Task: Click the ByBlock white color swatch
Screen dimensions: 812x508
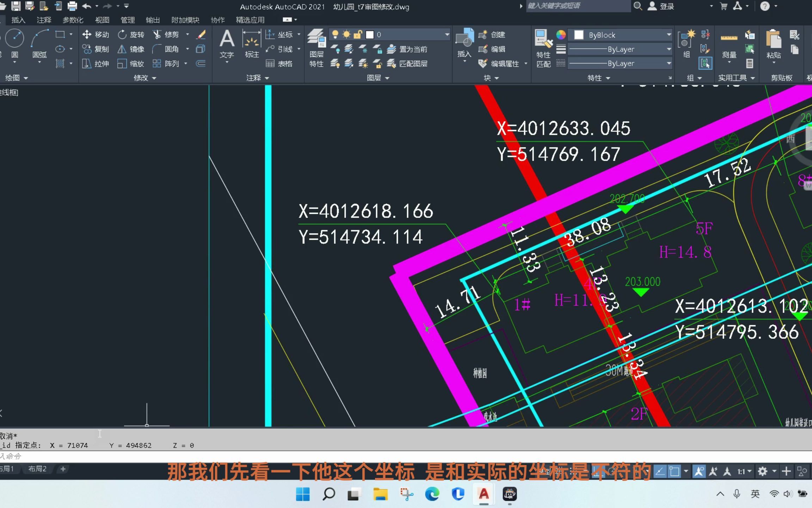Action: [578, 35]
